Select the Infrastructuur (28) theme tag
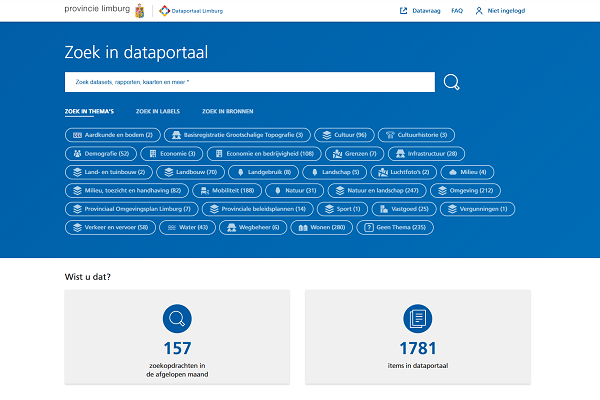This screenshot has height=400, width=600. pos(425,154)
